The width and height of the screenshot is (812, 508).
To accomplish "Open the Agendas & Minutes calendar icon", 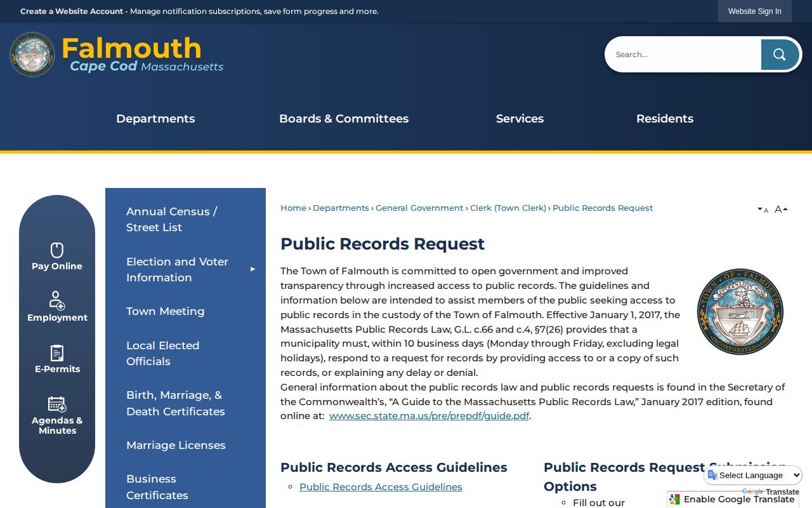I will pos(57,404).
